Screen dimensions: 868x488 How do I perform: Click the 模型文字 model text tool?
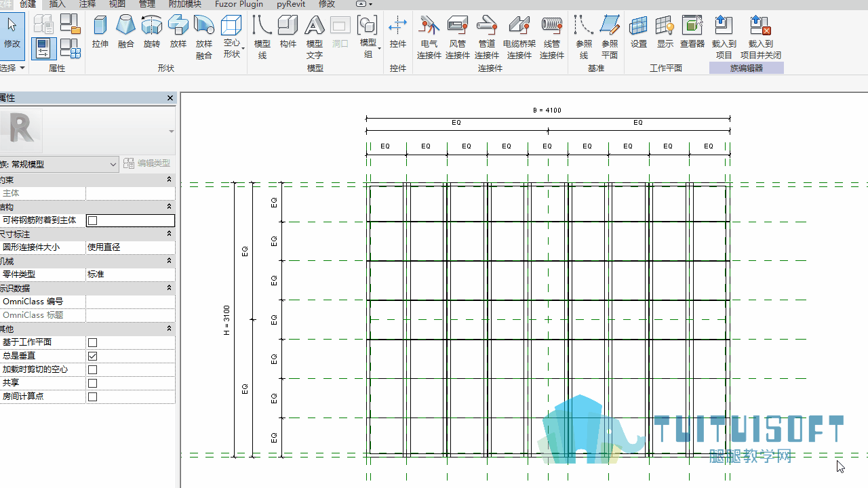[x=315, y=37]
